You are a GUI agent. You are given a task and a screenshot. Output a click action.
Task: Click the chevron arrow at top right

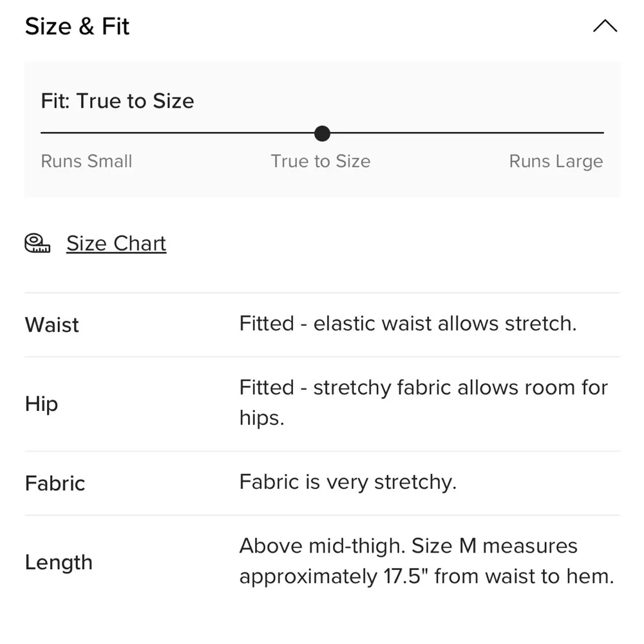[604, 26]
